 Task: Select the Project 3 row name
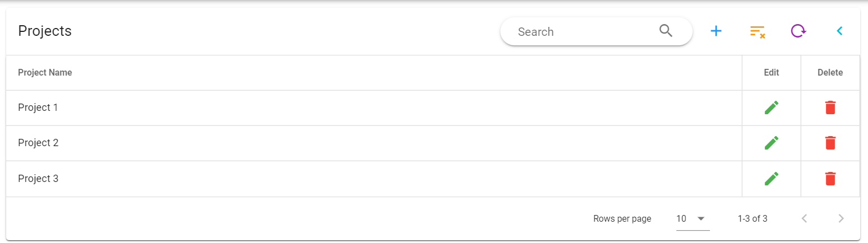pos(38,179)
